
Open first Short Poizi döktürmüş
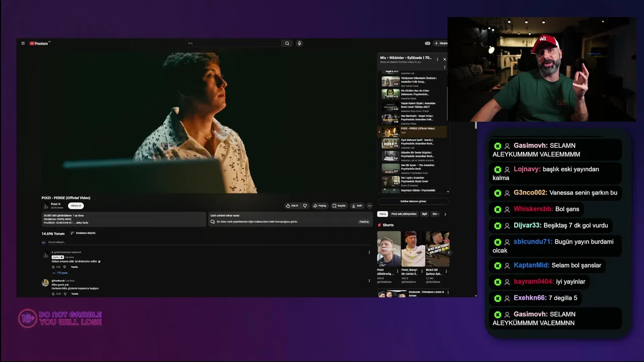389,249
